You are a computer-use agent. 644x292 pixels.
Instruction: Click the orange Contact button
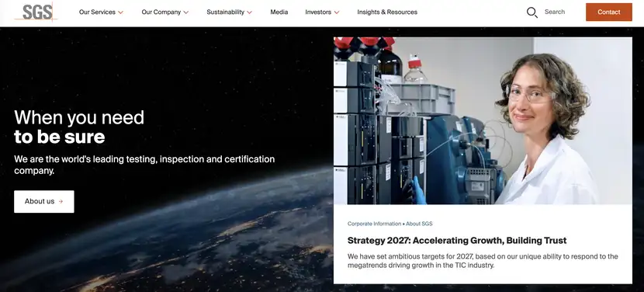point(608,12)
